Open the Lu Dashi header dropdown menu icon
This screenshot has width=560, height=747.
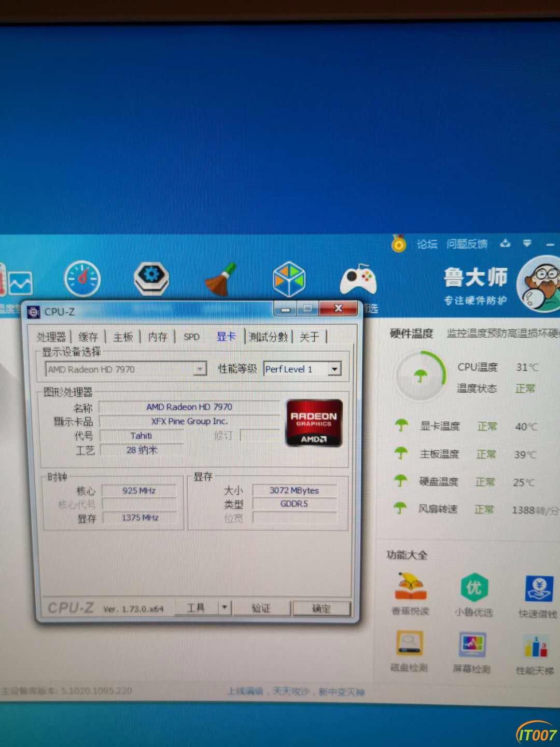(527, 243)
